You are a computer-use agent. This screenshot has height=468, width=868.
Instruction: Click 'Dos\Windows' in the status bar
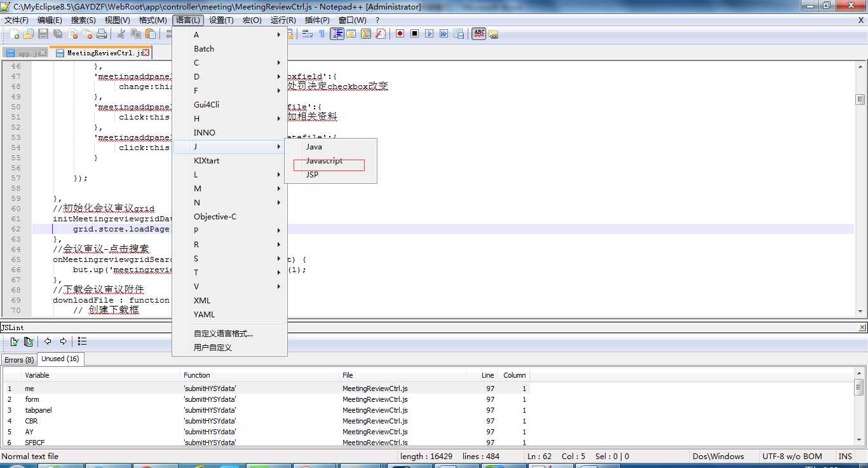[719, 456]
